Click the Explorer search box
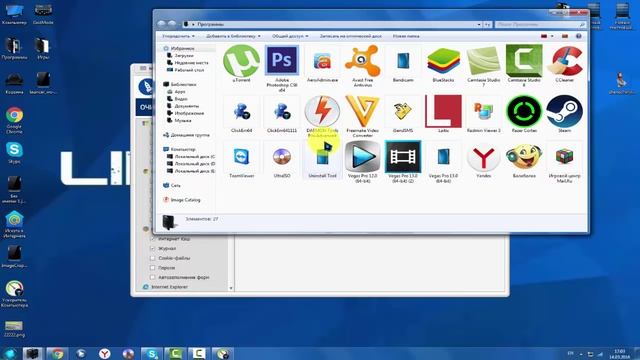This screenshot has width=640, height=360. pos(541,24)
